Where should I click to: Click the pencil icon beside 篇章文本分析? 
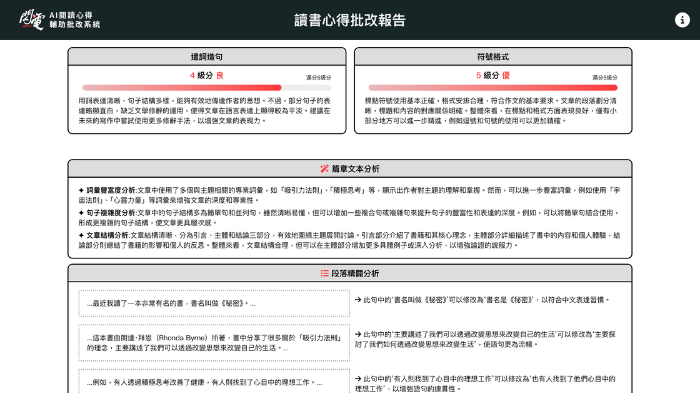coord(325,169)
